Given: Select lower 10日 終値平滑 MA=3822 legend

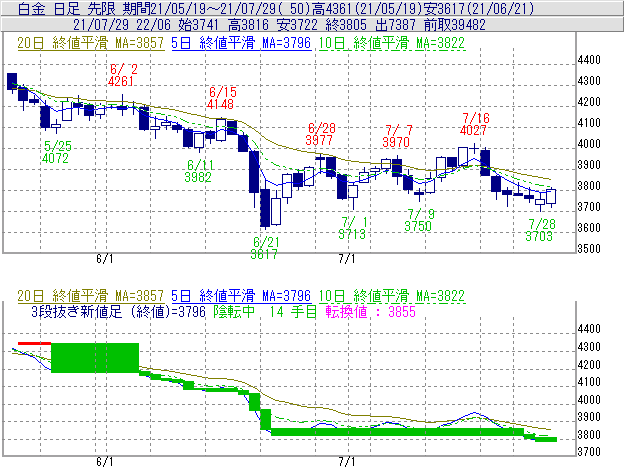Looking at the screenshot, I should [392, 296].
